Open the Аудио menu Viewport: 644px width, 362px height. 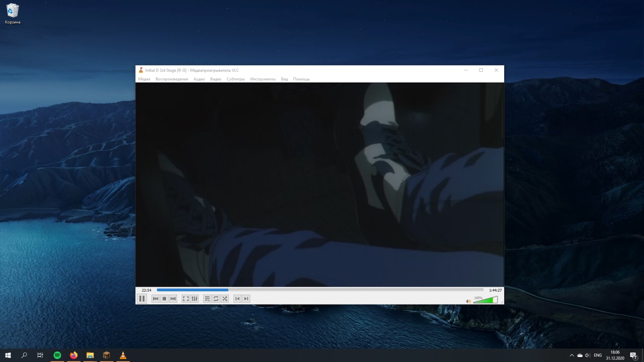coord(199,79)
